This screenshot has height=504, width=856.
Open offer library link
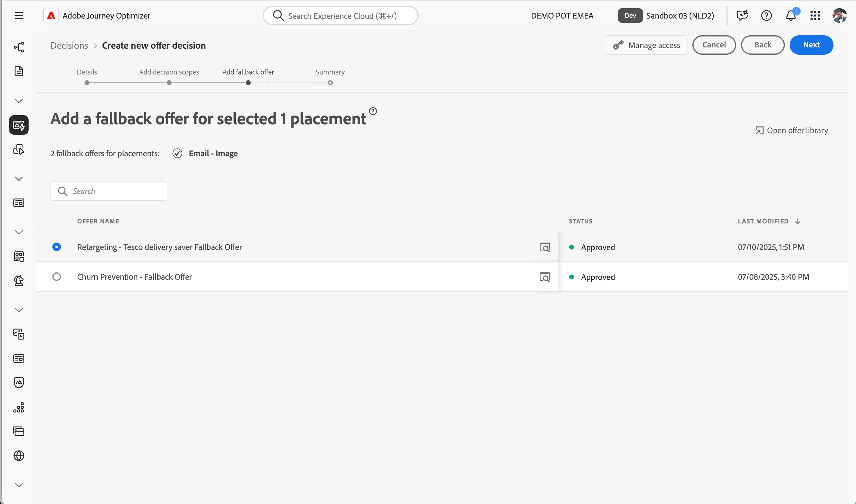coord(792,130)
